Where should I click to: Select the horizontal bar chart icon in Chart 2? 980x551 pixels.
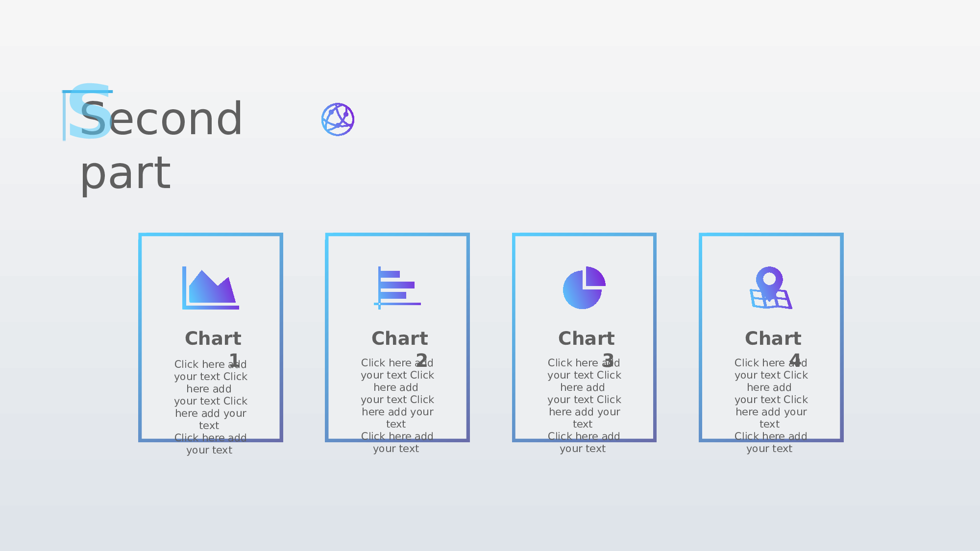tap(397, 288)
